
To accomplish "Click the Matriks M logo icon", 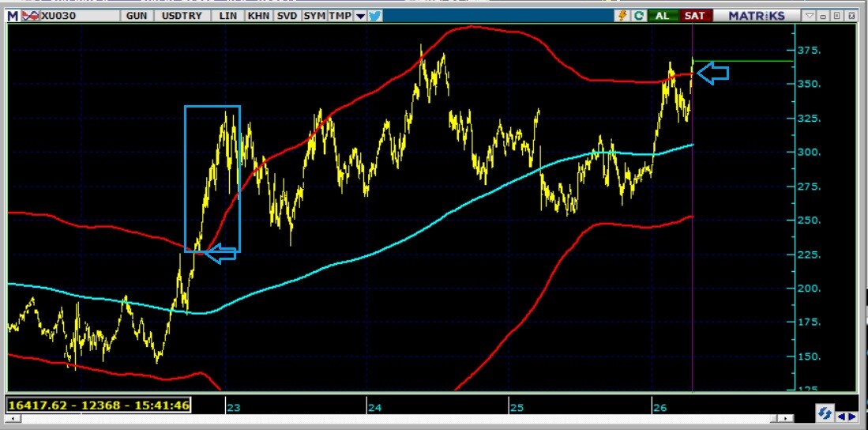I will click(x=13, y=16).
